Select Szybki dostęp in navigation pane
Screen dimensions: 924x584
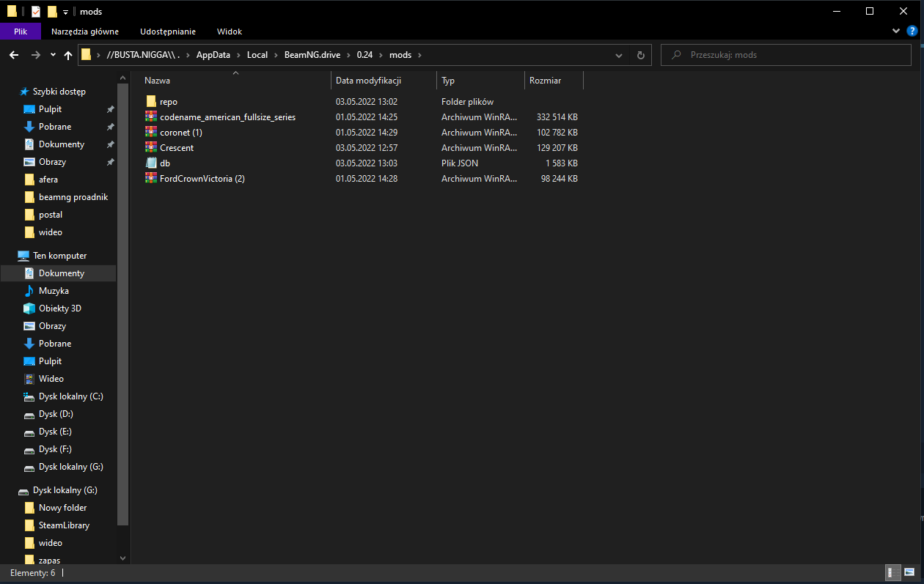[59, 92]
